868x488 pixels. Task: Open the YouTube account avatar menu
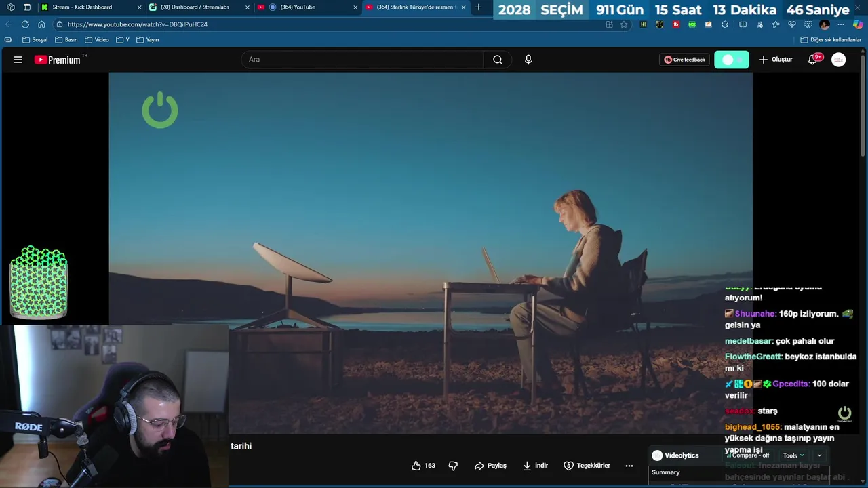(x=839, y=60)
